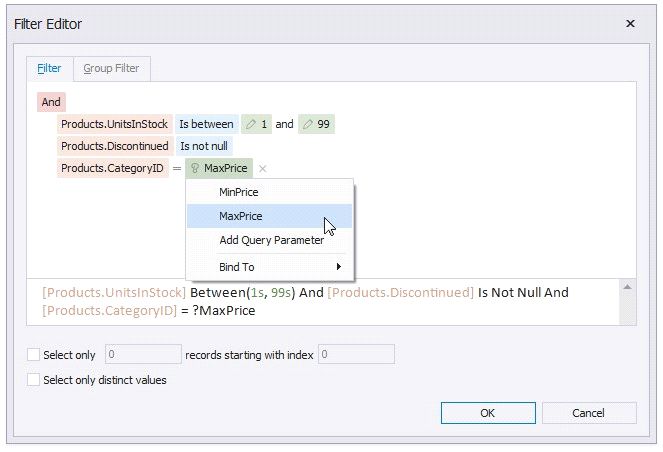Screen dimensions: 663x452
Task: Choose MinPrice from the popup menu
Action: (x=239, y=191)
